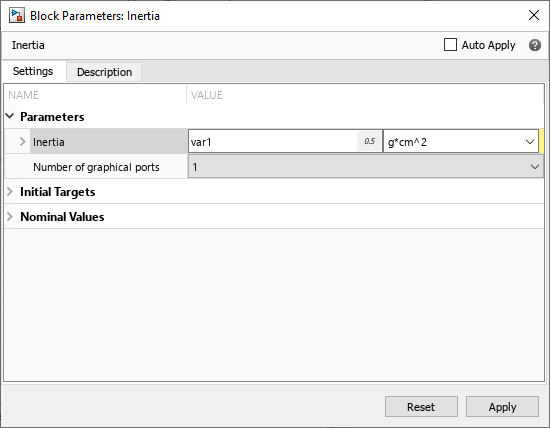Select the Number of graphical ports label
The height and width of the screenshot is (428, 550).
(96, 167)
